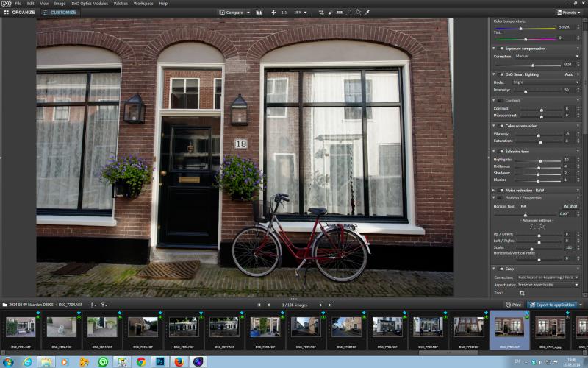Open Internet Explorer from the taskbar
The width and height of the screenshot is (588, 368).
27,362
